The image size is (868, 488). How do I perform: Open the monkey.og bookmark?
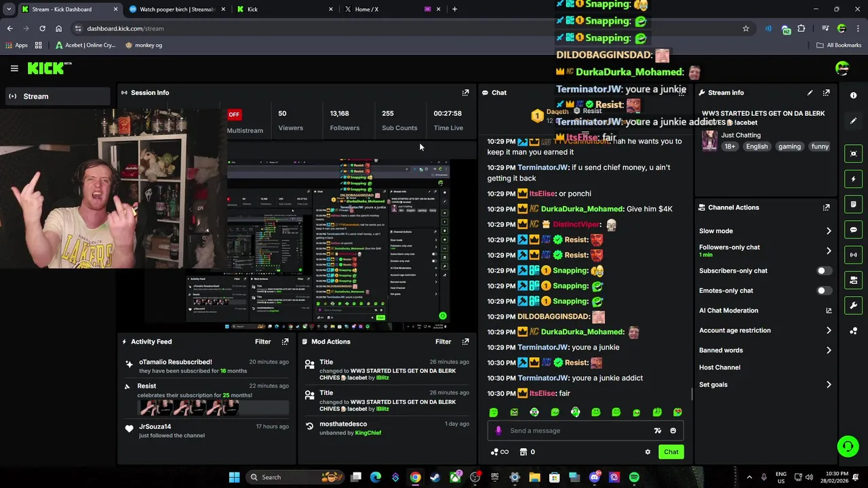tap(144, 45)
